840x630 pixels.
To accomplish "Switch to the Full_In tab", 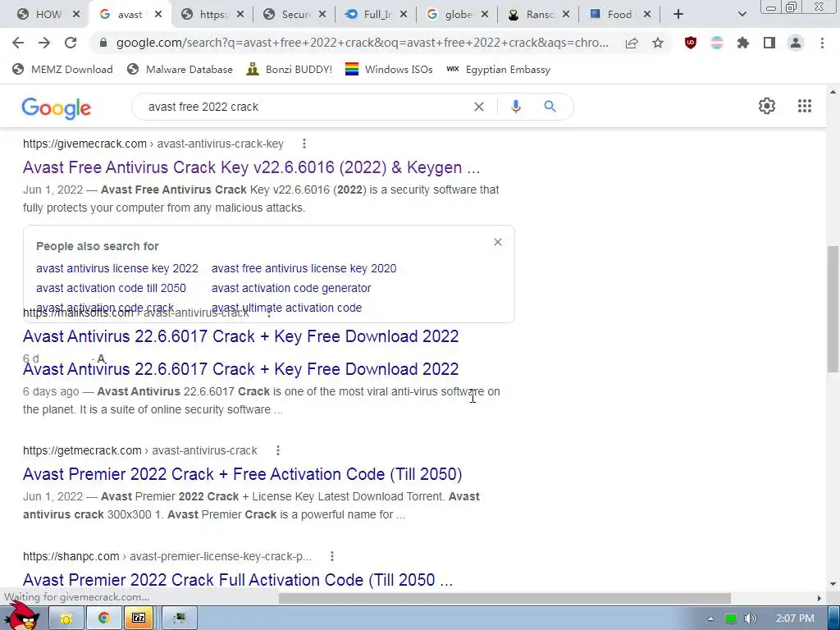I will tap(377, 15).
